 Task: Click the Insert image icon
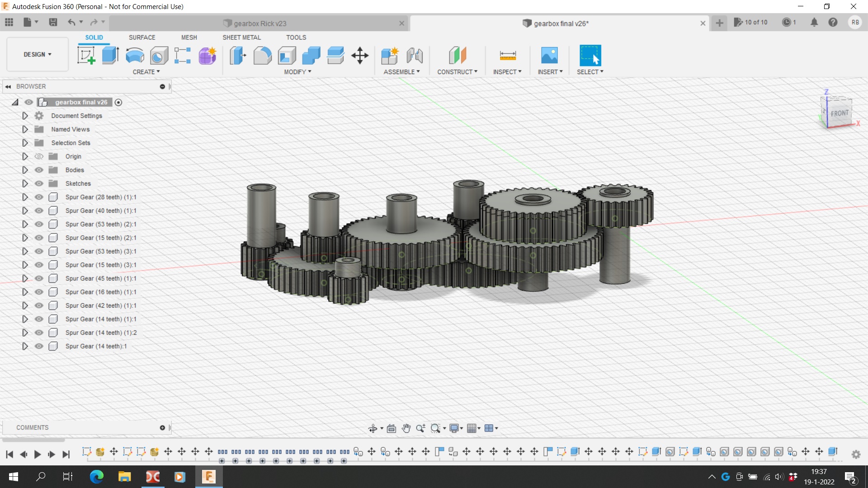coord(549,56)
